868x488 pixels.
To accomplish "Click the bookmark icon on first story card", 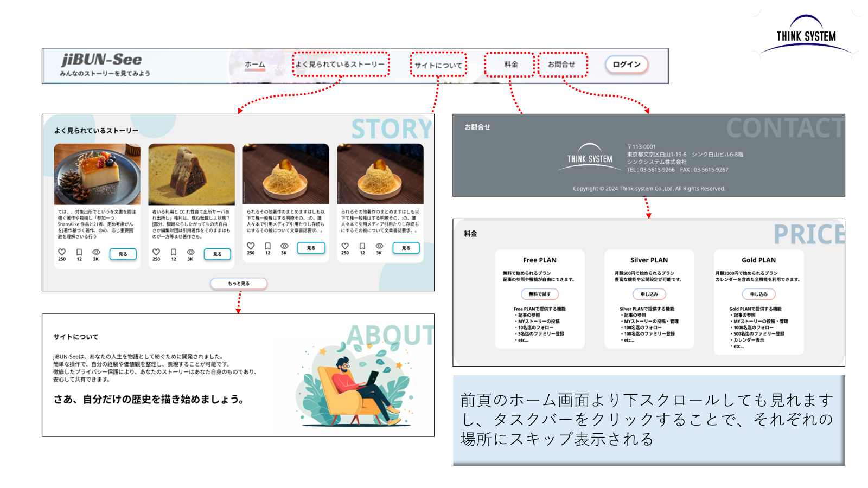I will point(79,252).
